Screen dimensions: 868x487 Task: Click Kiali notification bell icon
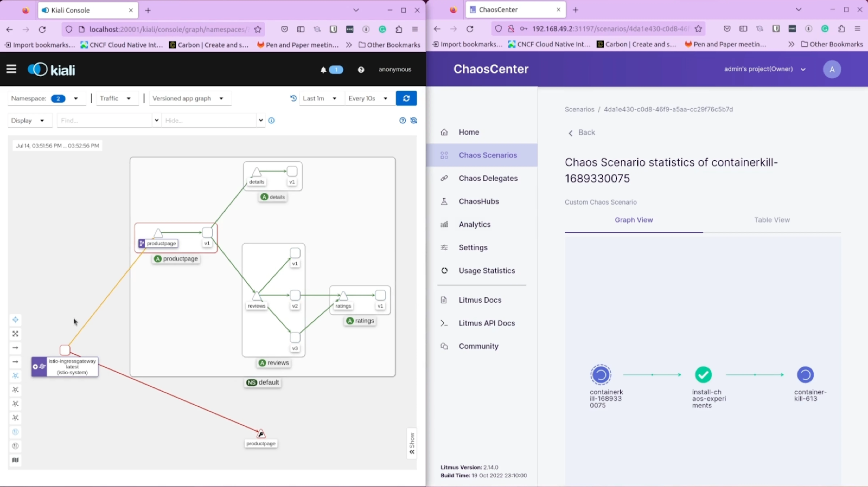click(323, 70)
